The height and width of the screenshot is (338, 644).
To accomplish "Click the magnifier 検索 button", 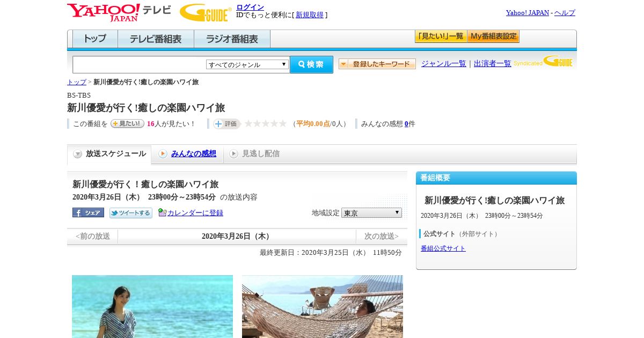I will click(311, 64).
